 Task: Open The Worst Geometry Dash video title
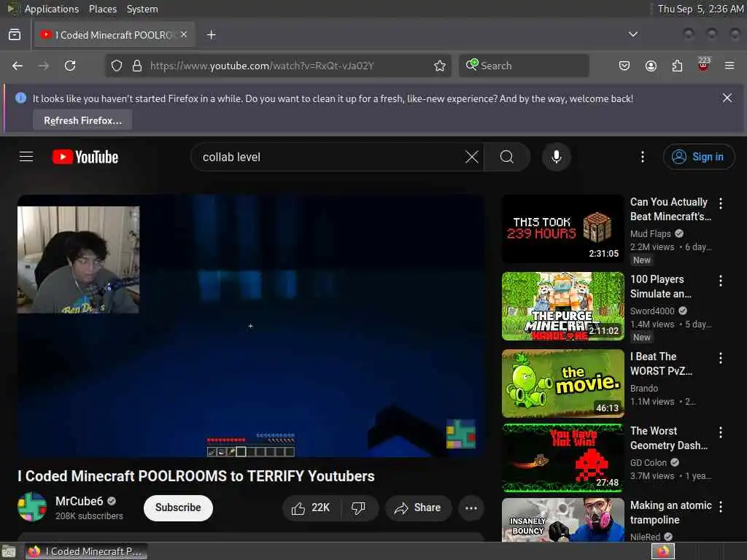tap(668, 438)
